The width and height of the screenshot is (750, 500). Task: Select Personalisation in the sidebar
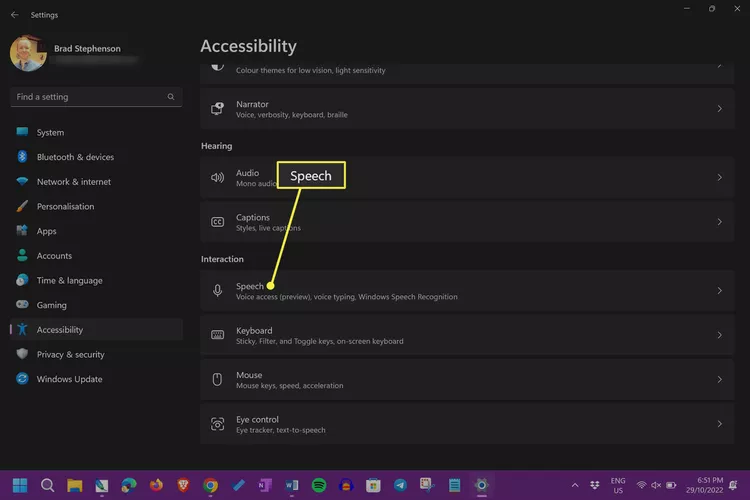96,206
